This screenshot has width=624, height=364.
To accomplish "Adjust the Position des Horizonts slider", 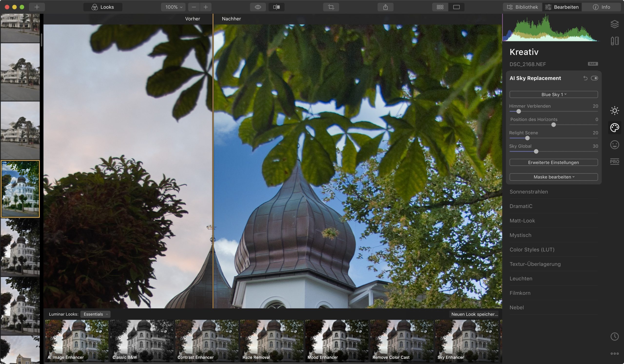I will pyautogui.click(x=554, y=125).
